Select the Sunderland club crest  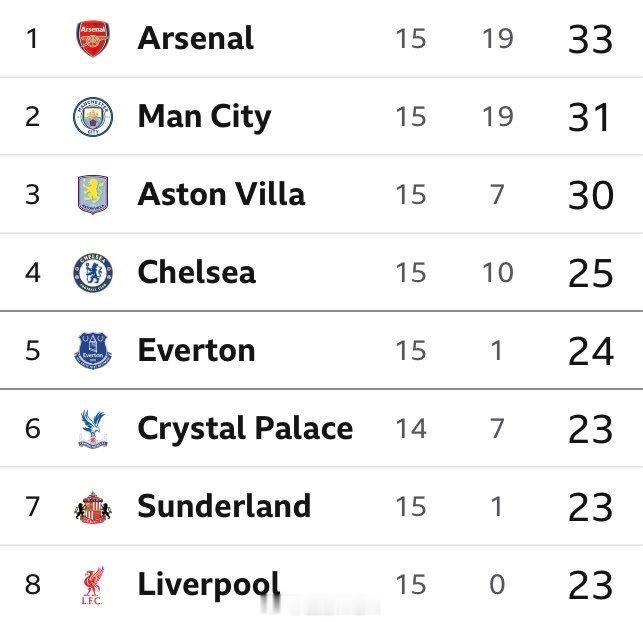(93, 507)
